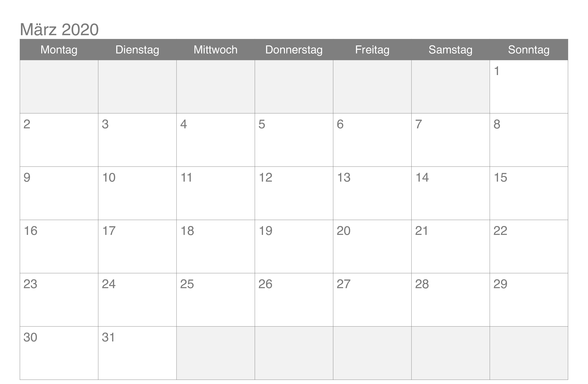This screenshot has height=384, width=588.
Task: Click the Donnerstag header cell
Action: tap(294, 50)
